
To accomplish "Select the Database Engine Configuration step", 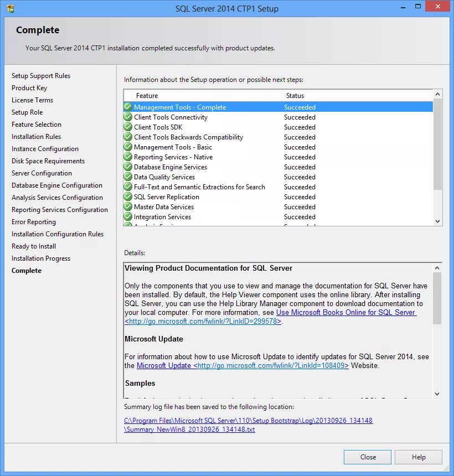I will pos(57,185).
